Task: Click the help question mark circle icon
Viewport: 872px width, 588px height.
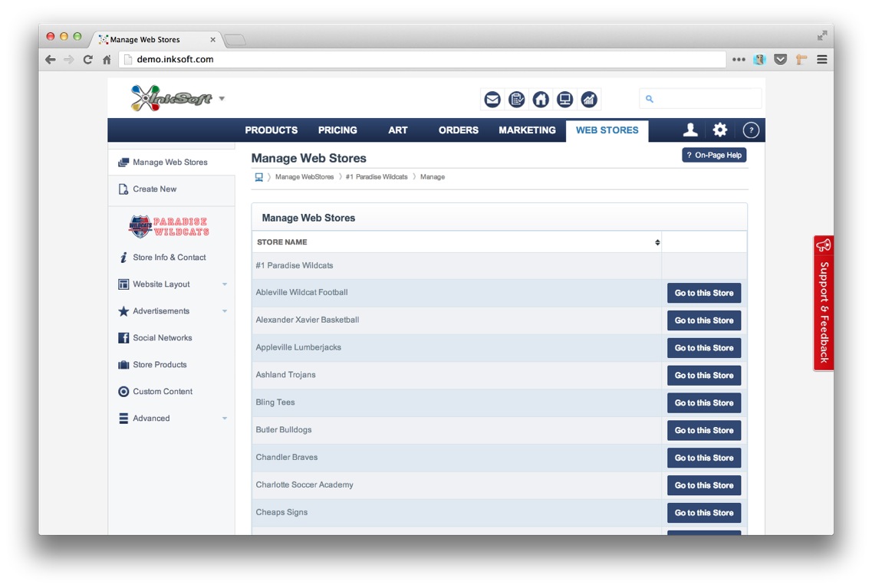Action: pyautogui.click(x=751, y=130)
